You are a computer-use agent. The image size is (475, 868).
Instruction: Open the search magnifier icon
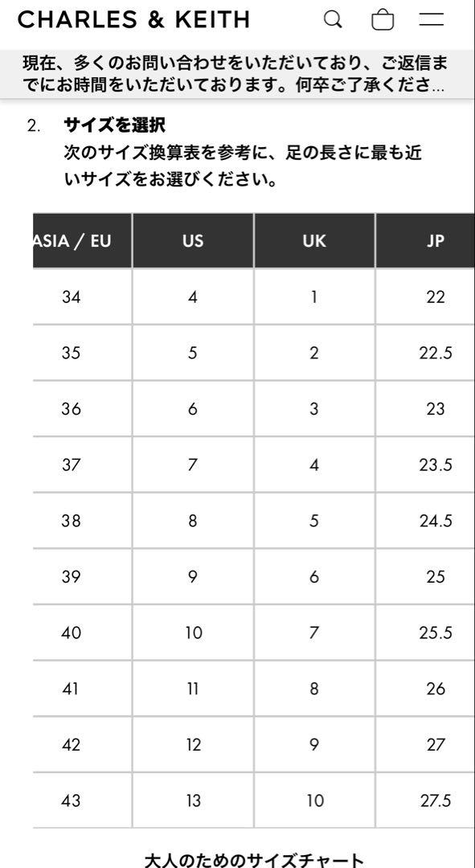(333, 20)
